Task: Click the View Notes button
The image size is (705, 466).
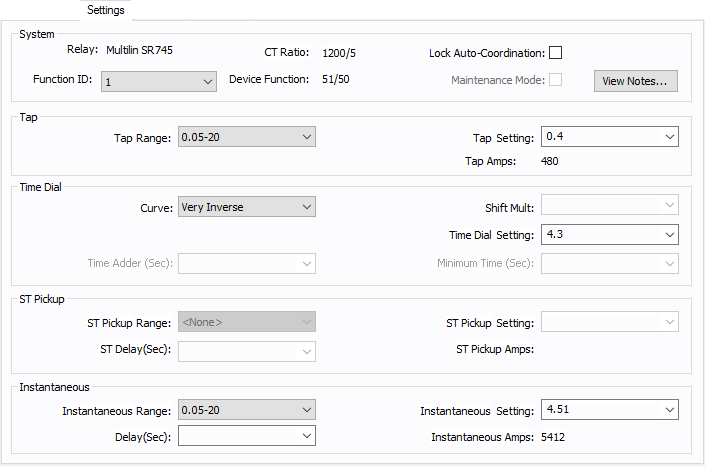Action: 636,81
